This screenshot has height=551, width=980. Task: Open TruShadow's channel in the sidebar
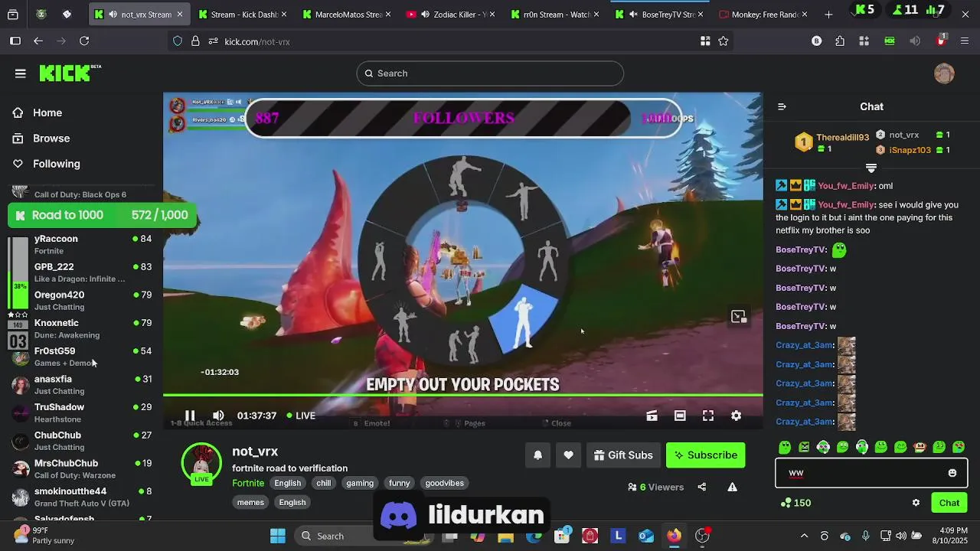tap(81, 413)
